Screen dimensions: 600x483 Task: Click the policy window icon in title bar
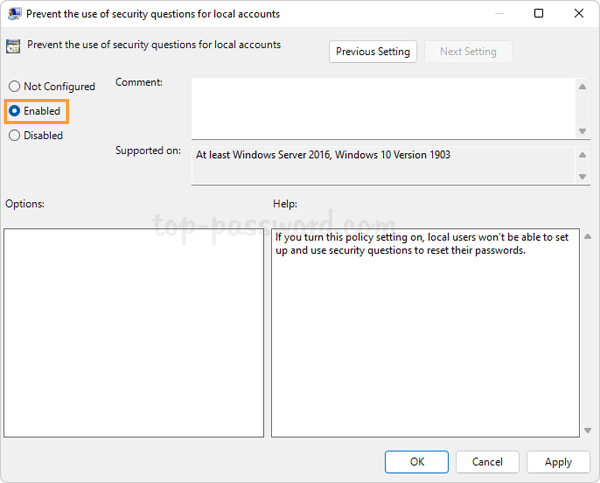point(14,14)
